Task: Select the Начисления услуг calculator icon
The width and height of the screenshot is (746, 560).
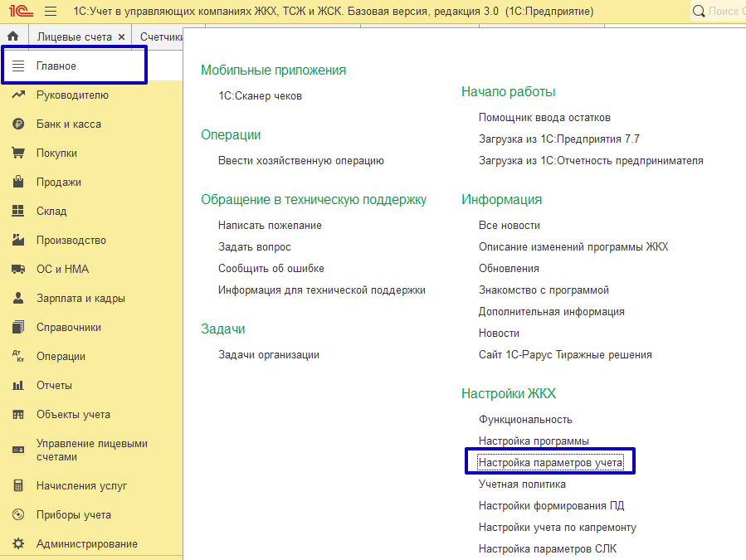Action: [x=18, y=486]
